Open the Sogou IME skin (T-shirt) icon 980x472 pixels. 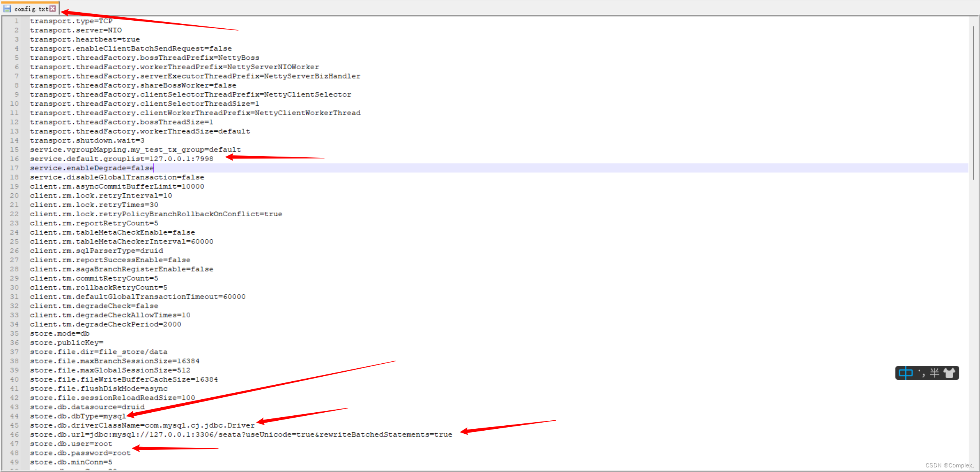[949, 373]
